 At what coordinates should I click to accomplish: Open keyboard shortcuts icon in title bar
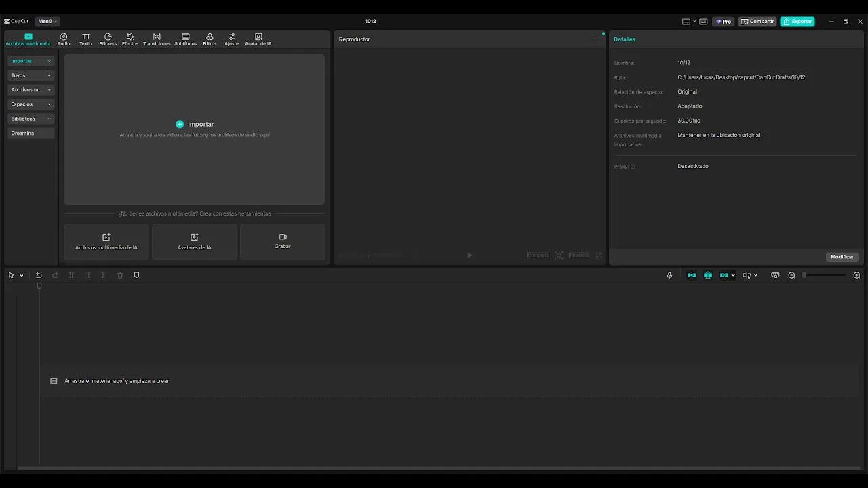click(704, 22)
